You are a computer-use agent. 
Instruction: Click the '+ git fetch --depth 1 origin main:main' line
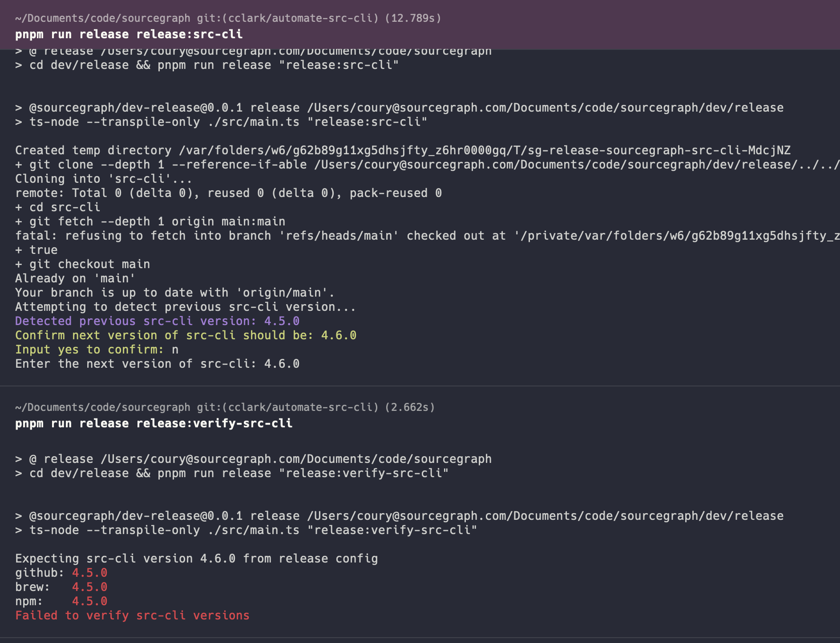(150, 221)
